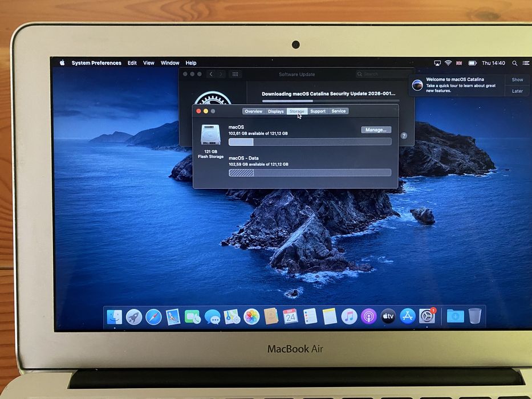
Task: Open Maps in the Dock
Action: pyautogui.click(x=232, y=317)
